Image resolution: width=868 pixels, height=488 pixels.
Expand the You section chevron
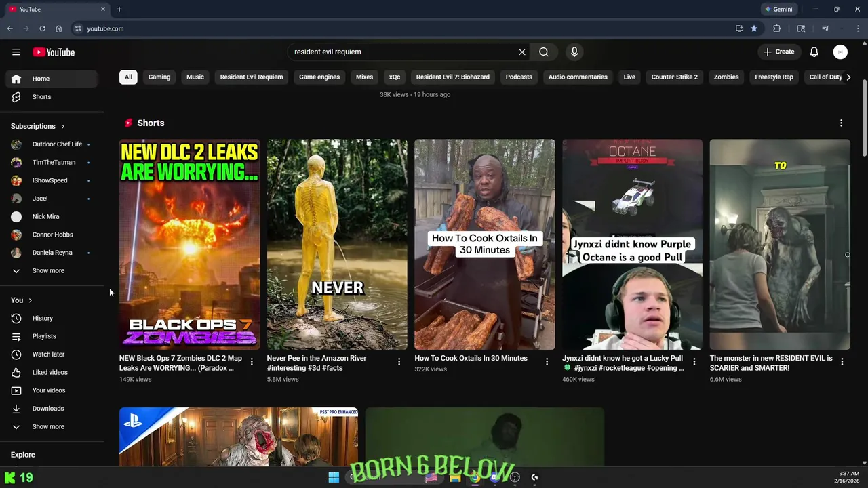[30, 300]
